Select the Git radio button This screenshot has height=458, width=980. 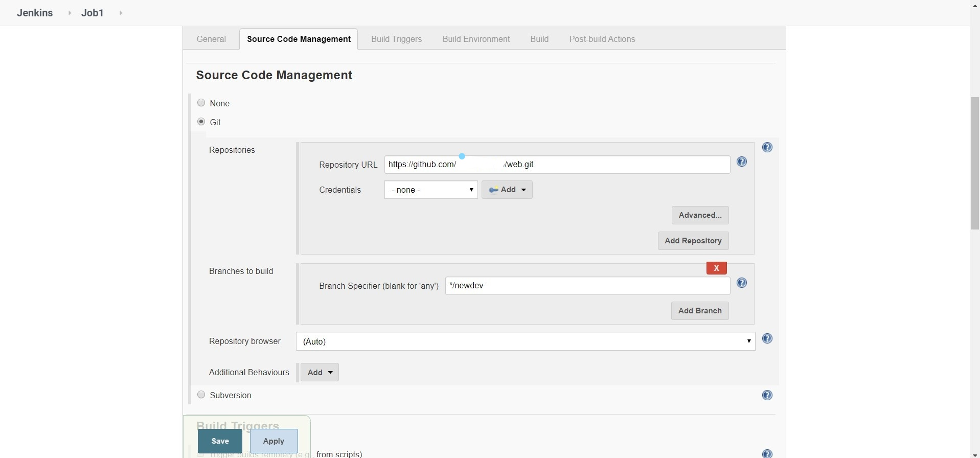201,122
